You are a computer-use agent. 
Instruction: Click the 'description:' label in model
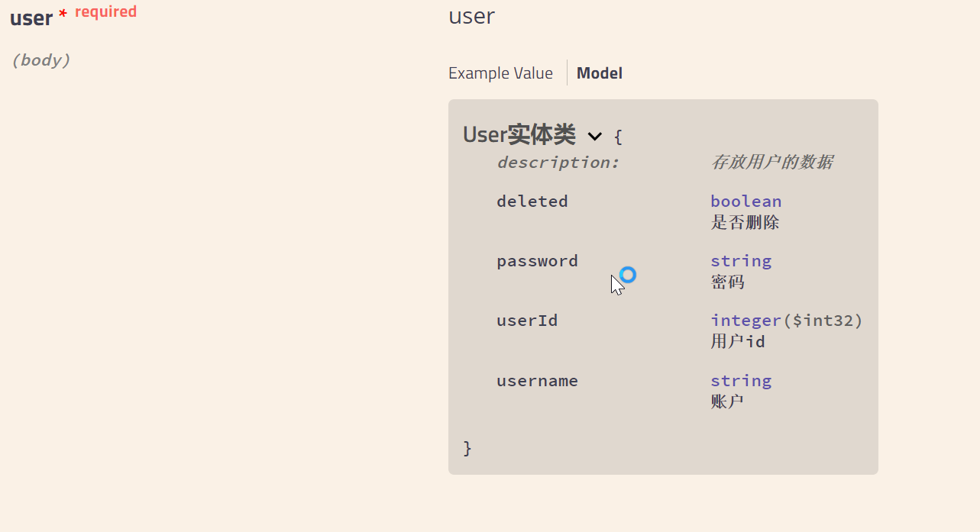pos(558,162)
